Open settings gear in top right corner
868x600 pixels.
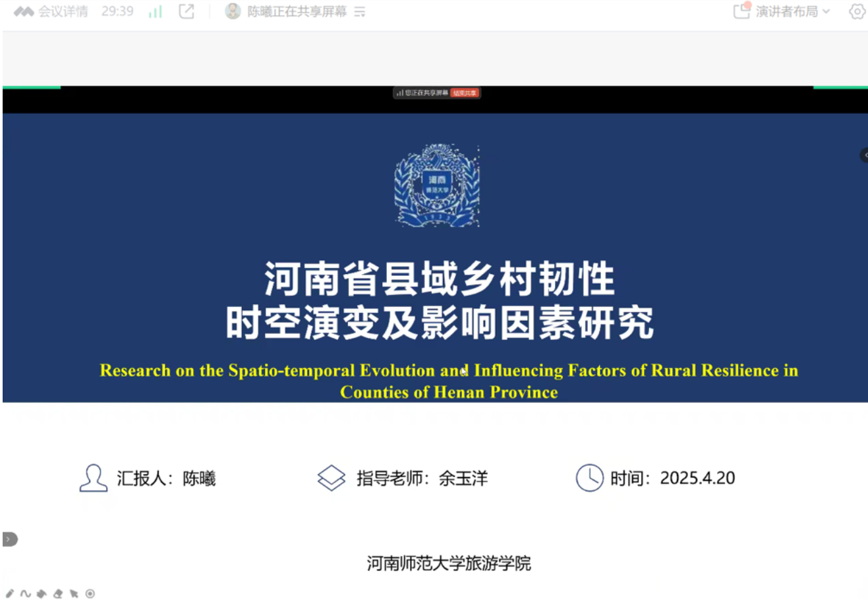(857, 11)
